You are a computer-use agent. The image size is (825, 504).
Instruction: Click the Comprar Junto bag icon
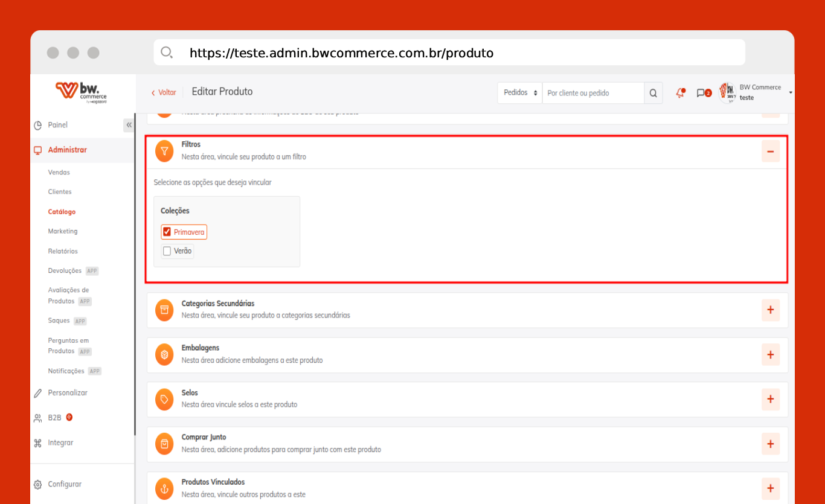164,444
